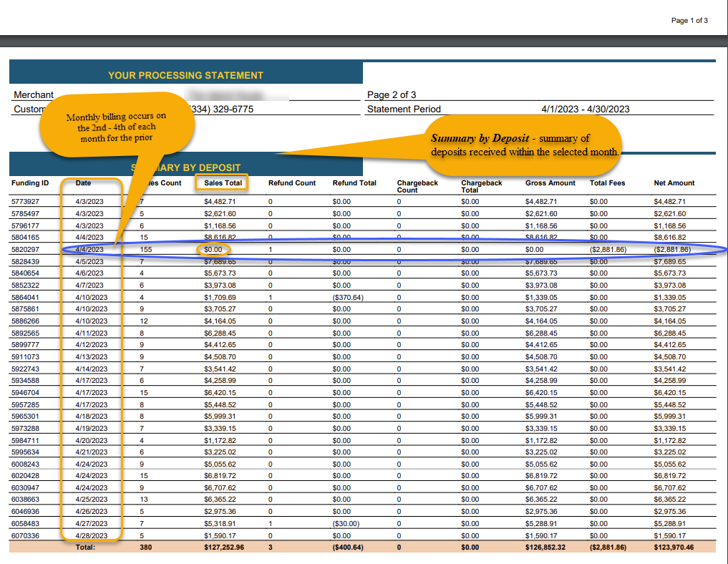This screenshot has width=728, height=564.
Task: Select the date 4/12/2023
Action: tap(92, 344)
